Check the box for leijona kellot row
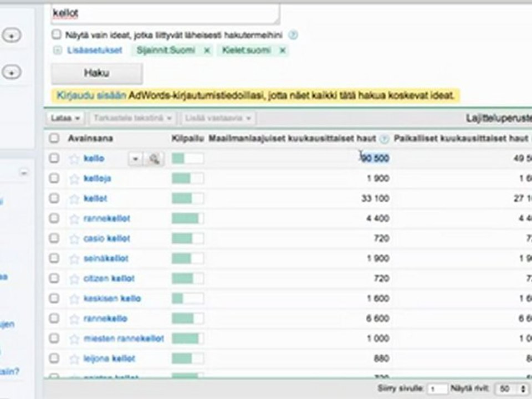Screen dimensions: 532x399 click(x=54, y=359)
